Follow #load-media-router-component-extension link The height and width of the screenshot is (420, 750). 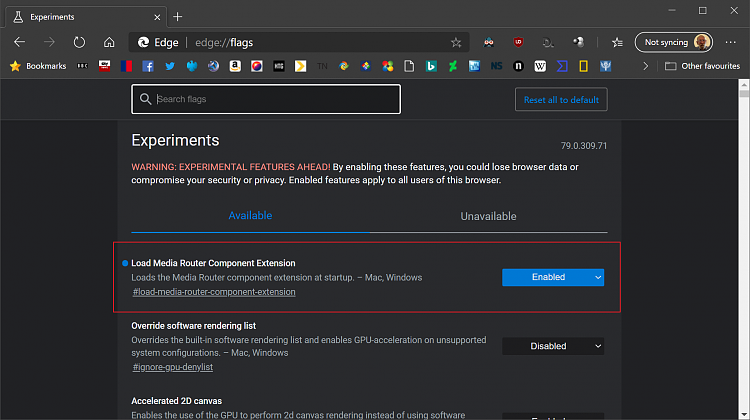(214, 292)
